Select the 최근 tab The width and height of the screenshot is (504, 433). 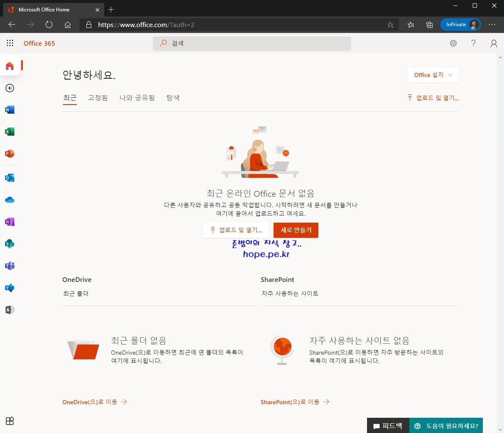(x=70, y=98)
